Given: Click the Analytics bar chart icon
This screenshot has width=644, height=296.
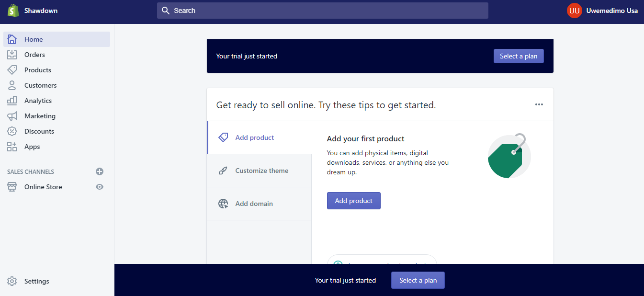Looking at the screenshot, I should click(x=12, y=101).
